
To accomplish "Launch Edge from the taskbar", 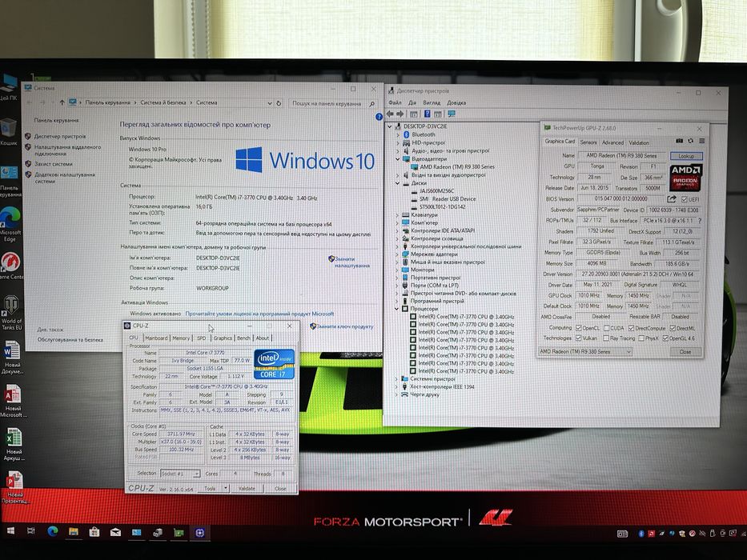I will 52,531.
